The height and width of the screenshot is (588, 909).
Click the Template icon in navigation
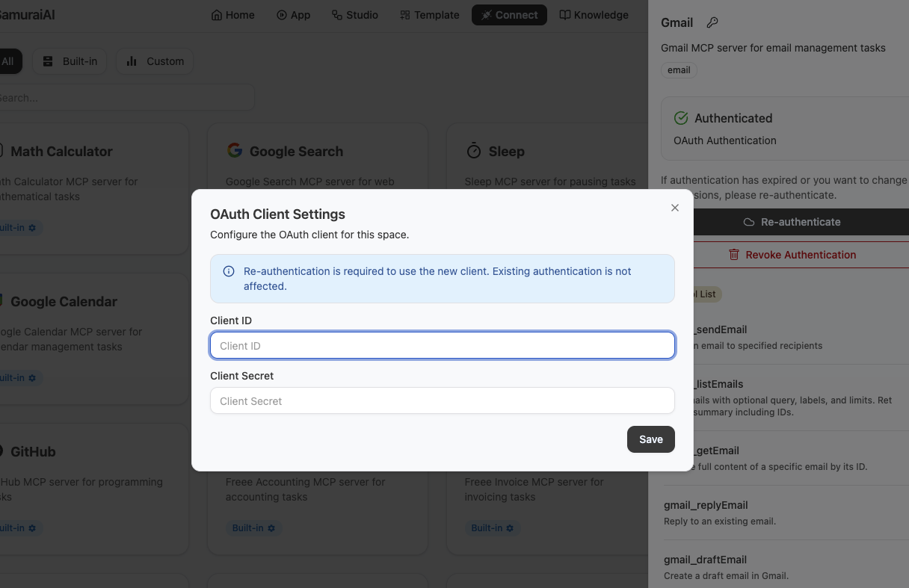(405, 15)
